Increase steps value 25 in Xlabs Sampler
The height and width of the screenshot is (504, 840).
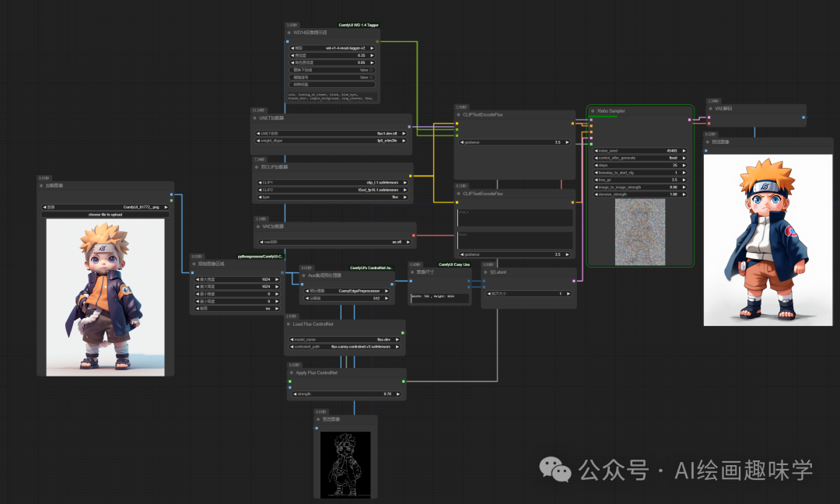(684, 165)
